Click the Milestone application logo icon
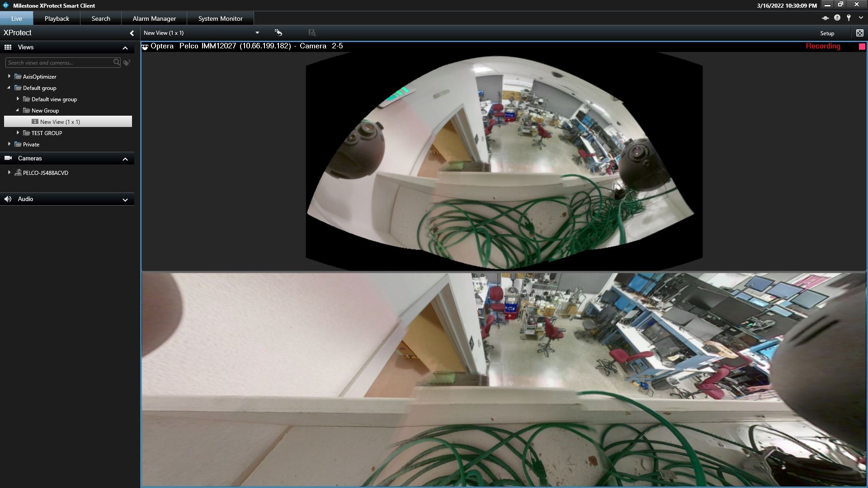The image size is (868, 488). coord(6,5)
